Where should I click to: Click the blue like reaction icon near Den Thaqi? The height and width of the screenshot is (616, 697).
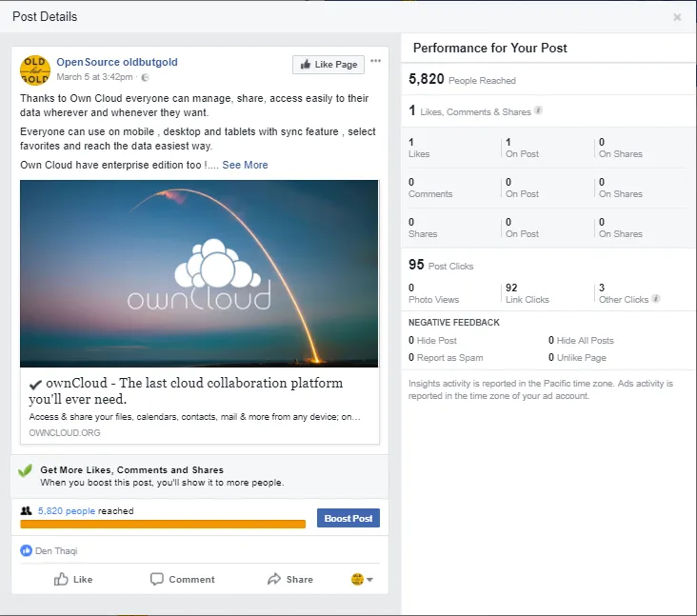point(27,550)
